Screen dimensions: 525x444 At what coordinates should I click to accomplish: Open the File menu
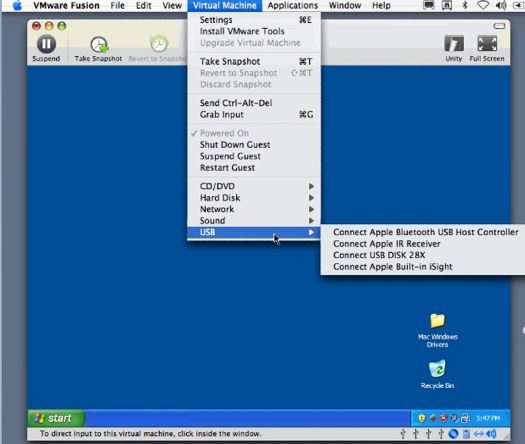coord(118,6)
